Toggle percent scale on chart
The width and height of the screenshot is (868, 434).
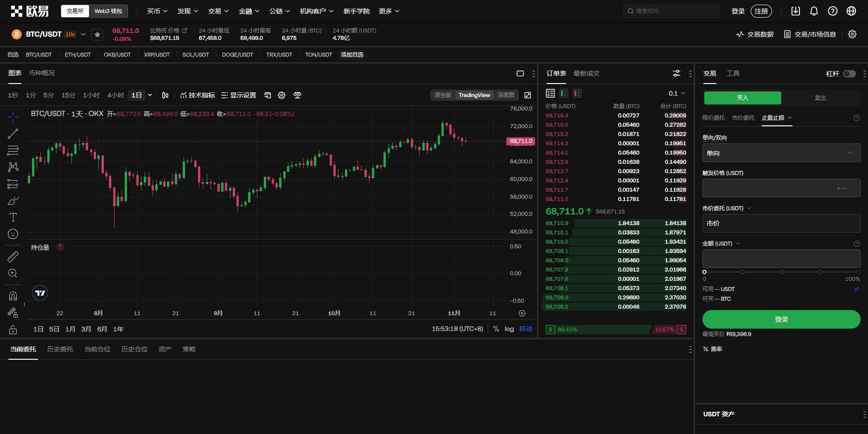point(496,329)
